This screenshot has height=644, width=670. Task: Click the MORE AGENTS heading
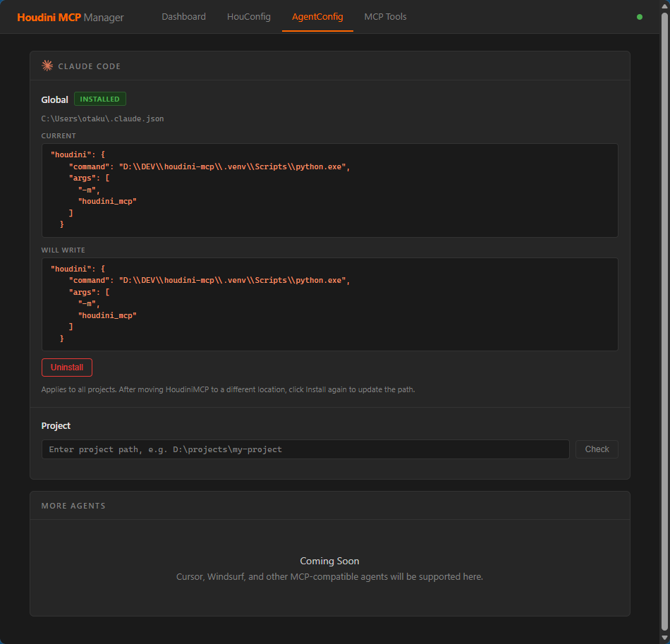click(73, 506)
